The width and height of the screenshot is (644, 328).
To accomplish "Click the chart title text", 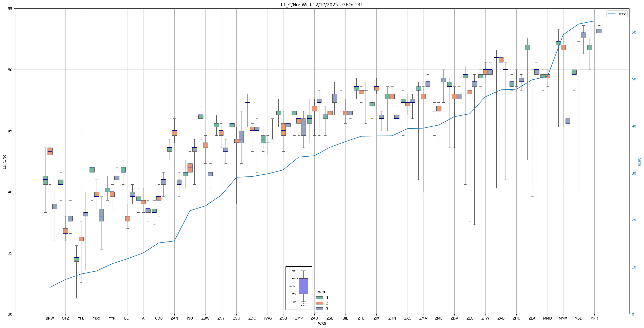I will [322, 5].
